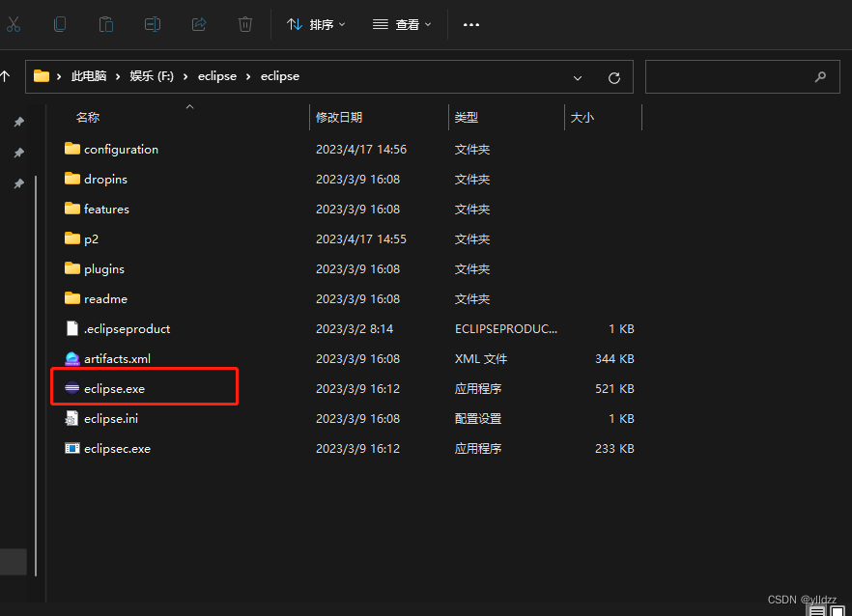This screenshot has height=616, width=852.
Task: Click into the search box
Action: (742, 76)
